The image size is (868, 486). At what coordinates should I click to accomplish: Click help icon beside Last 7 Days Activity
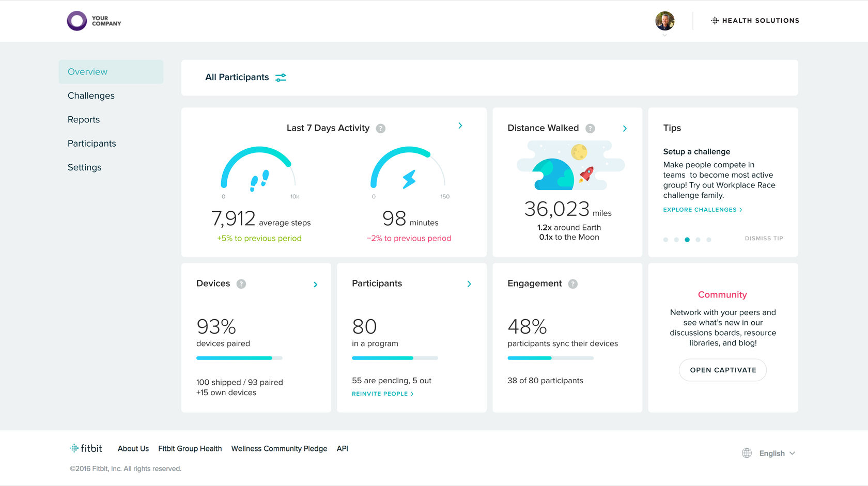point(381,129)
